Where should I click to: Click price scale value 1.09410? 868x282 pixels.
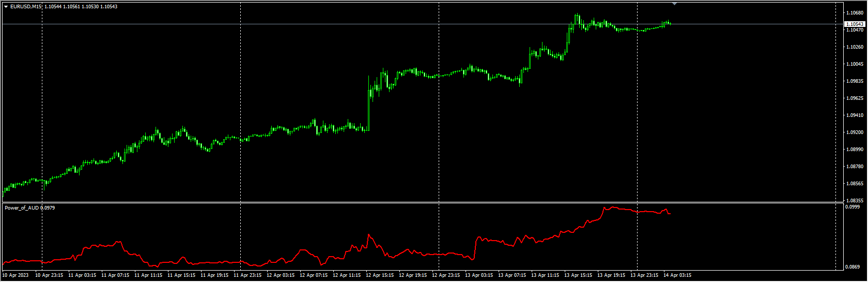(855, 115)
